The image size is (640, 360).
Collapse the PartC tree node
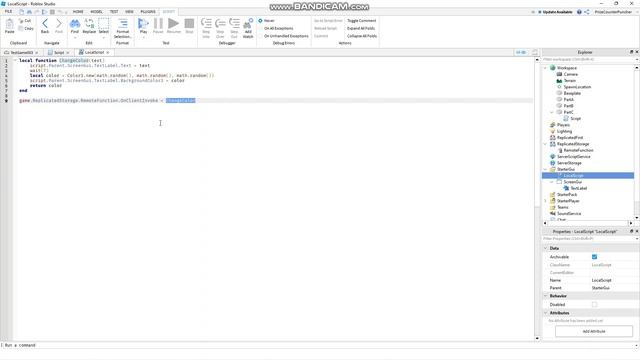coord(552,112)
